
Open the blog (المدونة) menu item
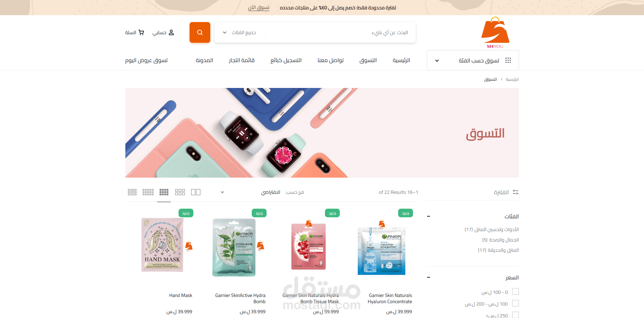click(204, 60)
